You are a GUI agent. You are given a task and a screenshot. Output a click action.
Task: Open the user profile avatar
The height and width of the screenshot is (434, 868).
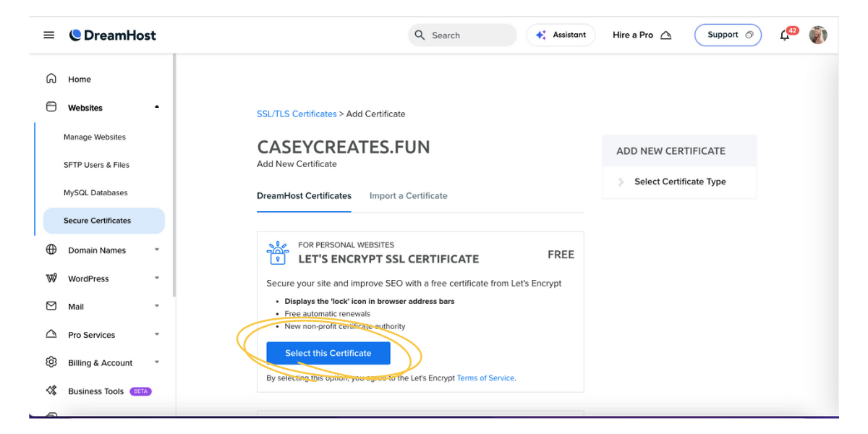click(x=818, y=35)
